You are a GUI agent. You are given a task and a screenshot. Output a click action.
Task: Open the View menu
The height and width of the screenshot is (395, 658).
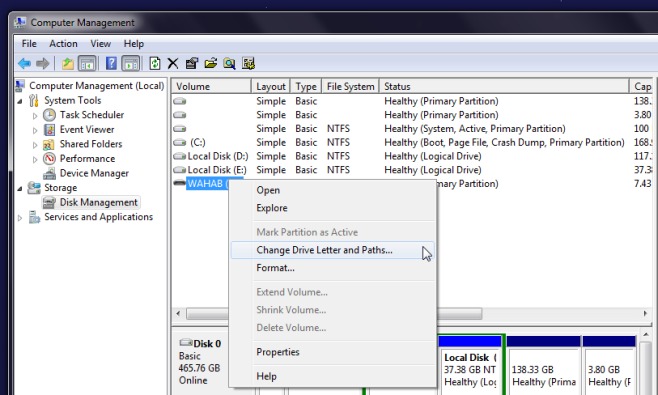tap(101, 44)
